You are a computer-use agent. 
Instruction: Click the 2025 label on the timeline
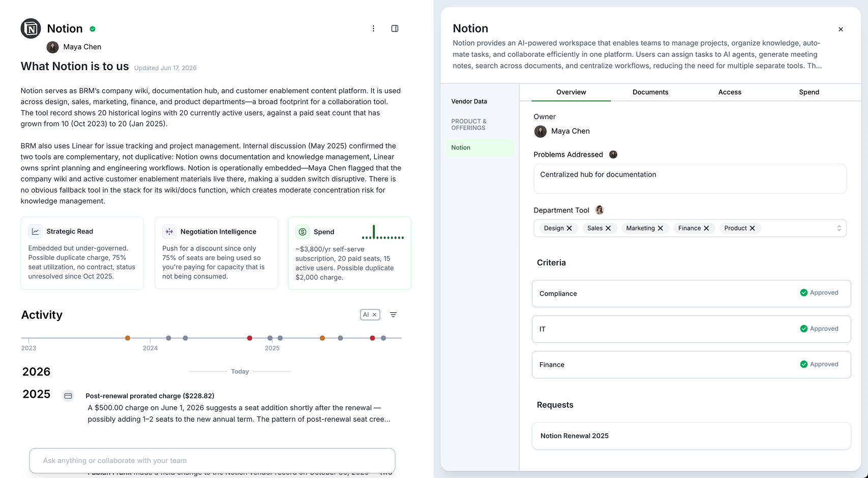pos(272,348)
